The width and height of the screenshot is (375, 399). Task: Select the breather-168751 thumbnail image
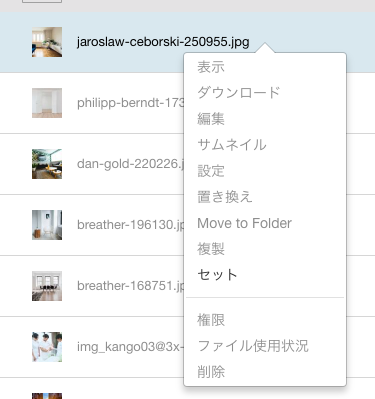[47, 286]
